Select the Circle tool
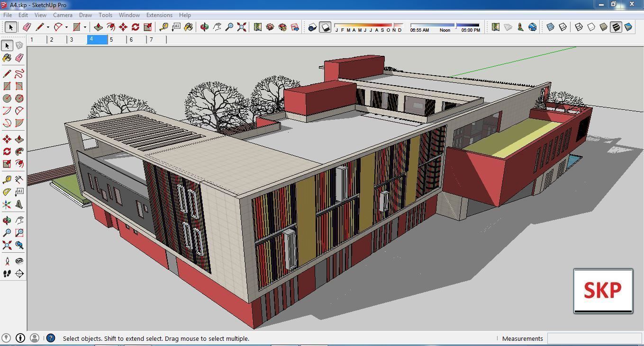Viewport: 644px width, 346px height. pyautogui.click(x=7, y=98)
